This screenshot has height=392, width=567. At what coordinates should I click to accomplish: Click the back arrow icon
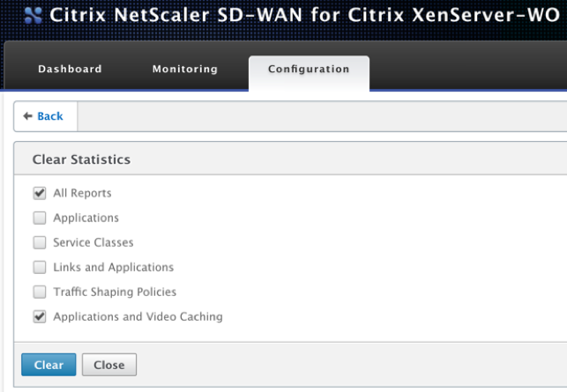pos(27,116)
